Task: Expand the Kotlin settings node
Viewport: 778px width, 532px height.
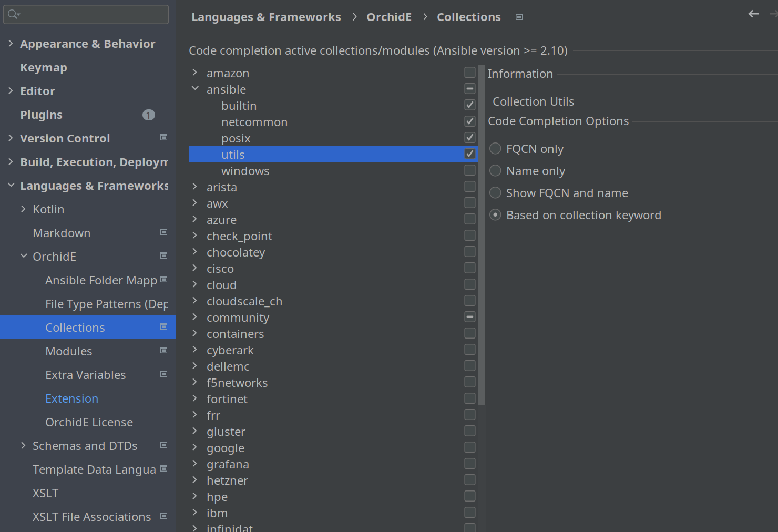Action: click(x=23, y=209)
